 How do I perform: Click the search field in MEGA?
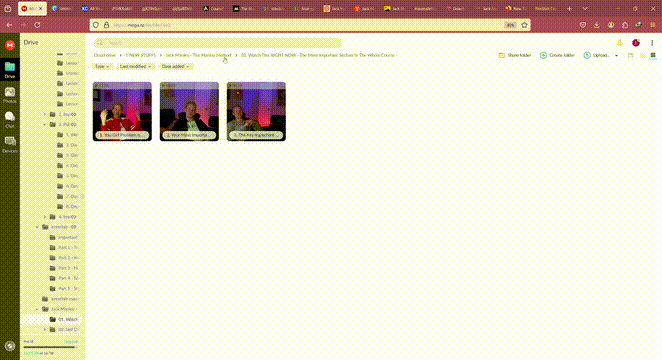coord(217,43)
